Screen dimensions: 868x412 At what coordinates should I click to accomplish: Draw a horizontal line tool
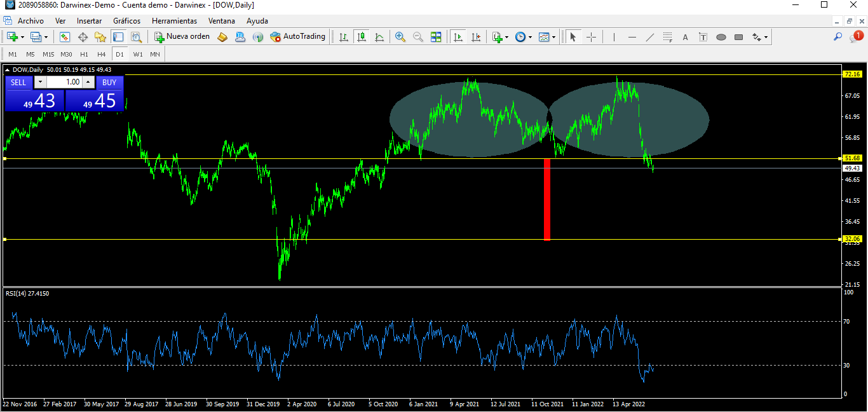click(632, 37)
